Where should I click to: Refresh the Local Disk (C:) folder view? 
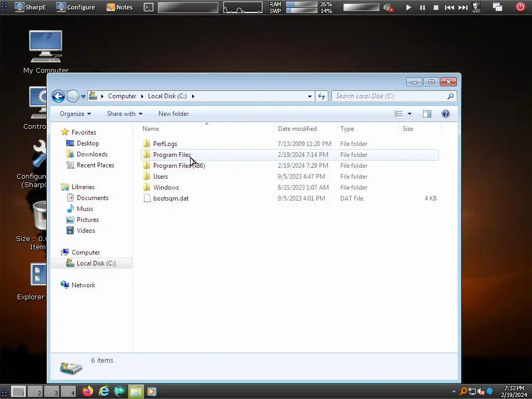(321, 96)
